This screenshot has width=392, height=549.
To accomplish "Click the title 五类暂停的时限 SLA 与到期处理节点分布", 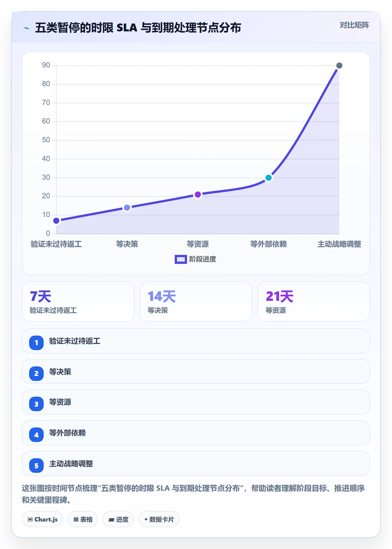I will [x=138, y=28].
